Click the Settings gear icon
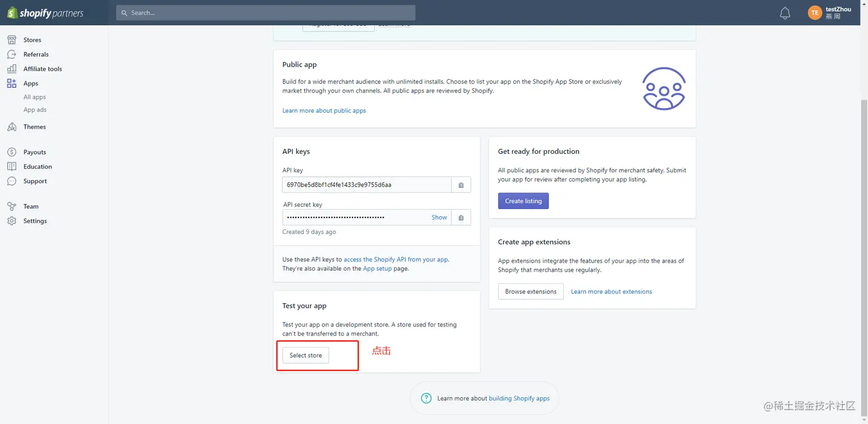The height and width of the screenshot is (424, 868). tap(11, 221)
